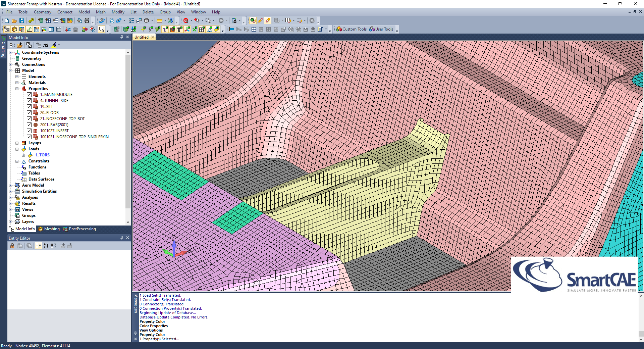
Task: Click the red circle select toolbar icon
Action: click(186, 20)
